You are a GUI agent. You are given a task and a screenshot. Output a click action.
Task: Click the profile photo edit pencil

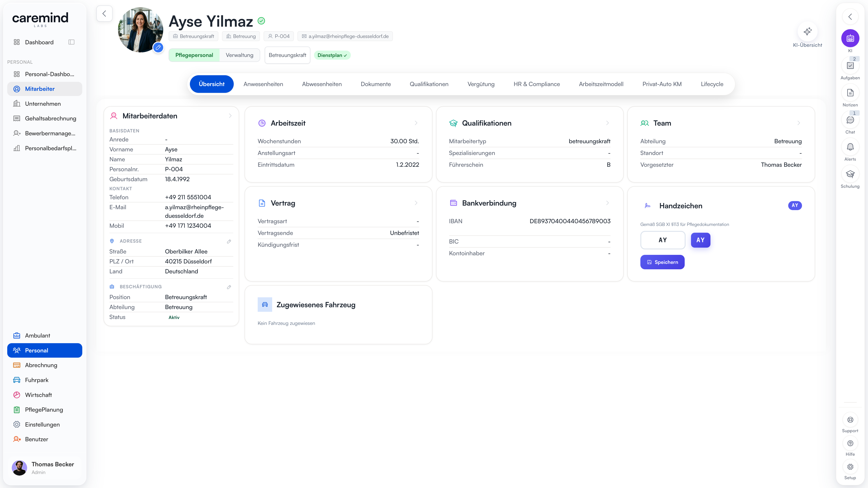click(158, 47)
